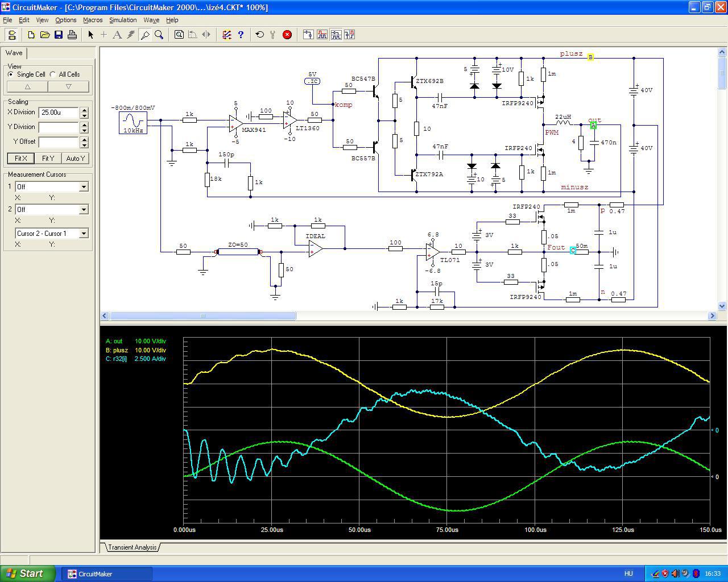Screen dimensions: 728x582
Task: Click the Save floppy disk icon
Action: click(x=59, y=35)
